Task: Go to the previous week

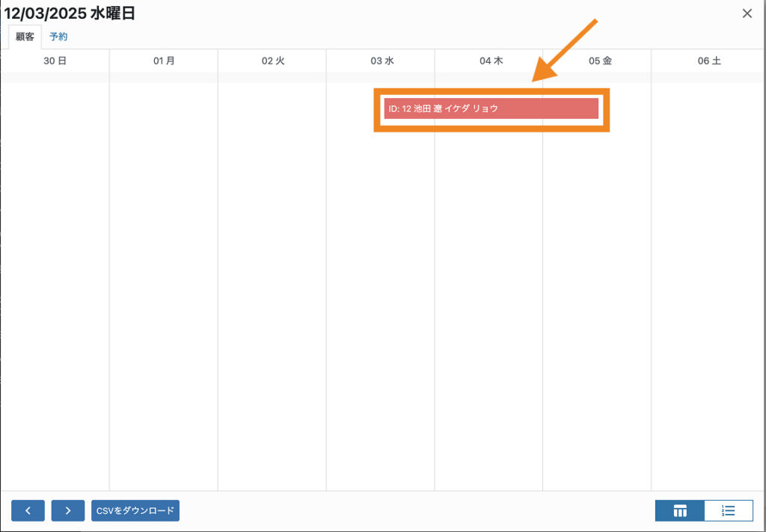Action: pyautogui.click(x=28, y=510)
